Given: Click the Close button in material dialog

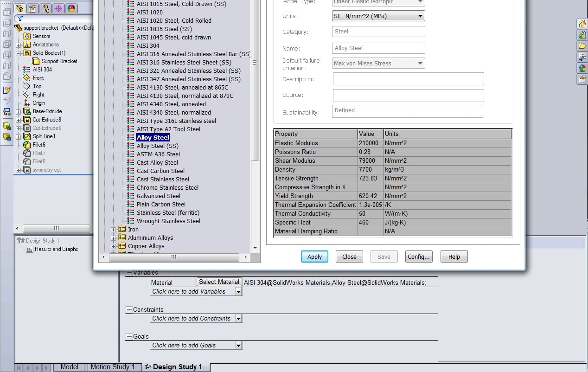Looking at the screenshot, I should [x=349, y=257].
